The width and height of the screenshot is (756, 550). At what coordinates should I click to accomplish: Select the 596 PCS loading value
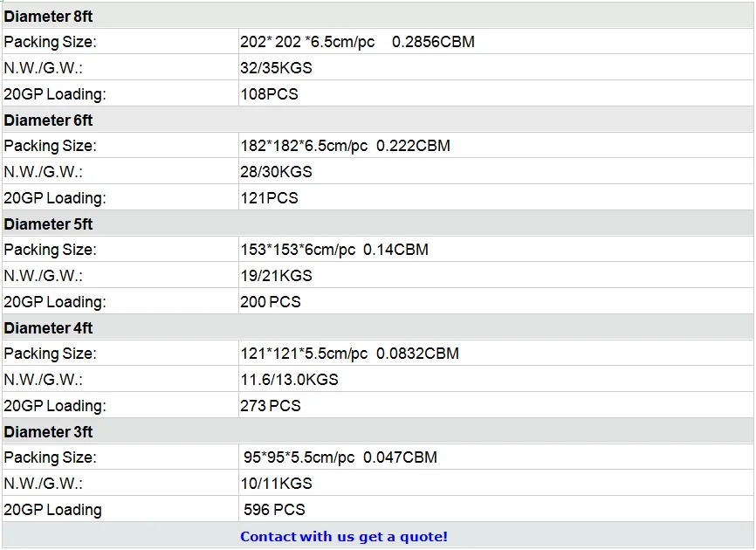(x=275, y=510)
